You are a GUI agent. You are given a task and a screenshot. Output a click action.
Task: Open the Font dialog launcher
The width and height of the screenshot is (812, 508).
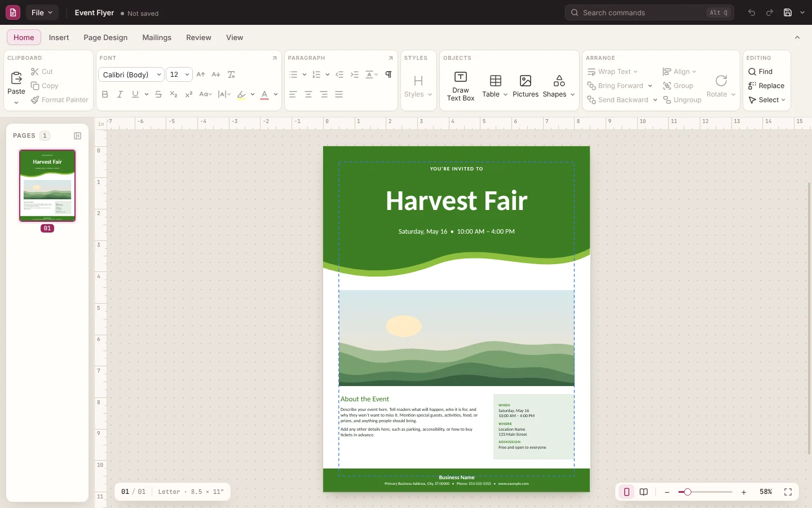tap(275, 58)
